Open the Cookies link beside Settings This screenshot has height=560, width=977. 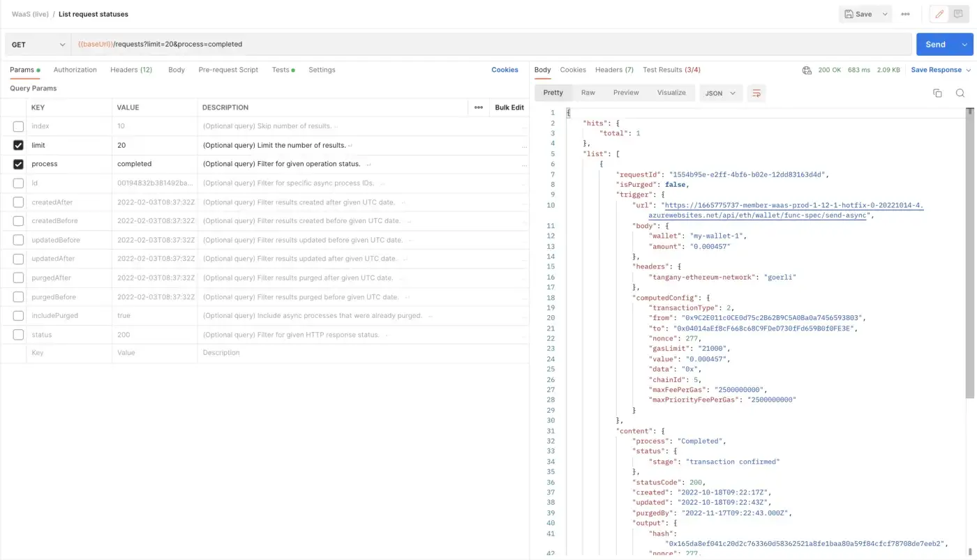click(505, 70)
